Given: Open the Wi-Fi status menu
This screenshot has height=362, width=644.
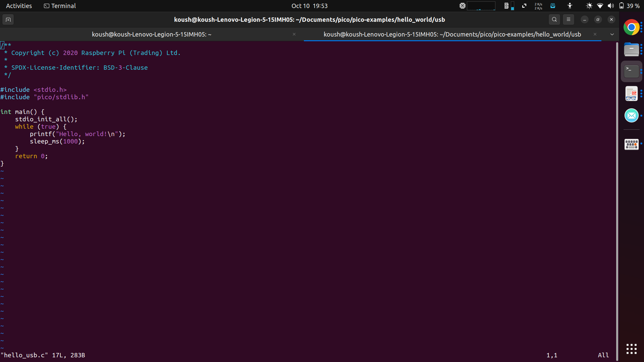Looking at the screenshot, I should pos(600,6).
